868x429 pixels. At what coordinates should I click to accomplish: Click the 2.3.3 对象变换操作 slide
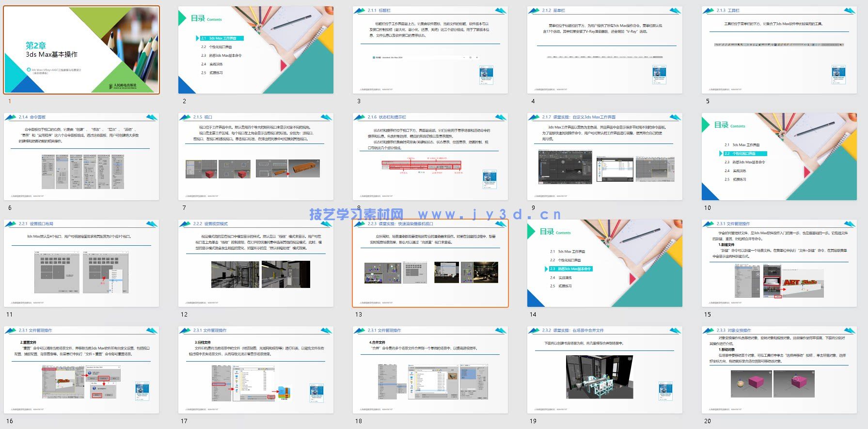779,370
